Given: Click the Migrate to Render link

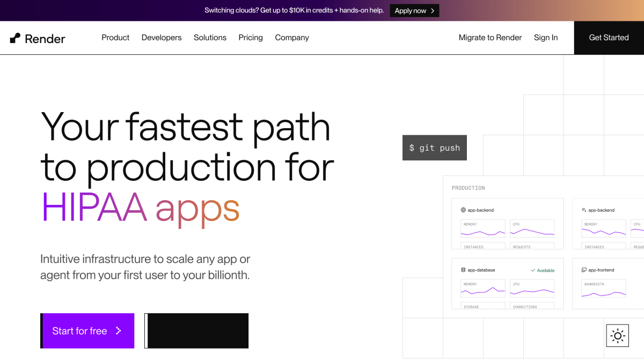Looking at the screenshot, I should point(490,38).
